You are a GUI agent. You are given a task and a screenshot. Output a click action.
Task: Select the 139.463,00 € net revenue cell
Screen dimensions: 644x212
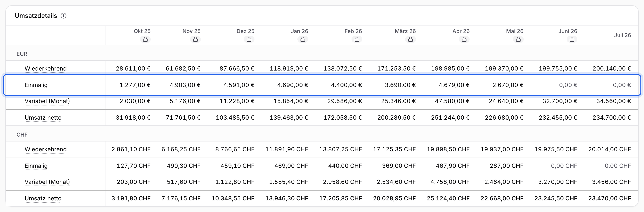point(289,117)
